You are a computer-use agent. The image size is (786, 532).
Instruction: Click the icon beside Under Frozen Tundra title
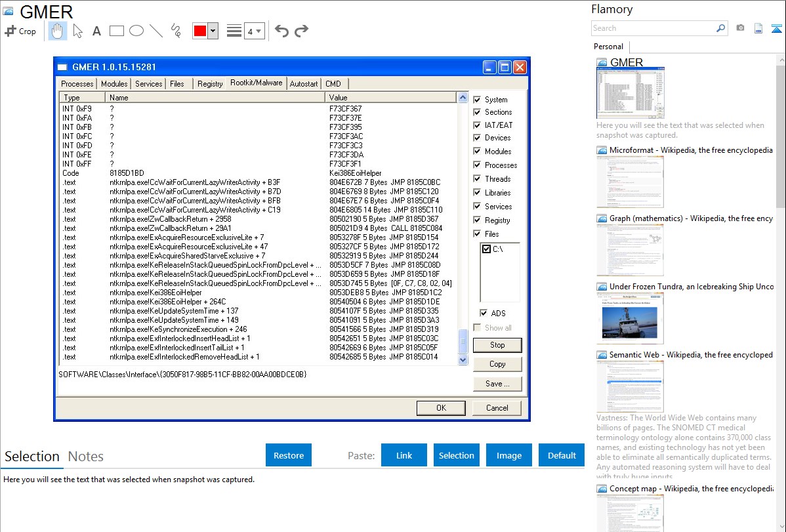point(602,286)
